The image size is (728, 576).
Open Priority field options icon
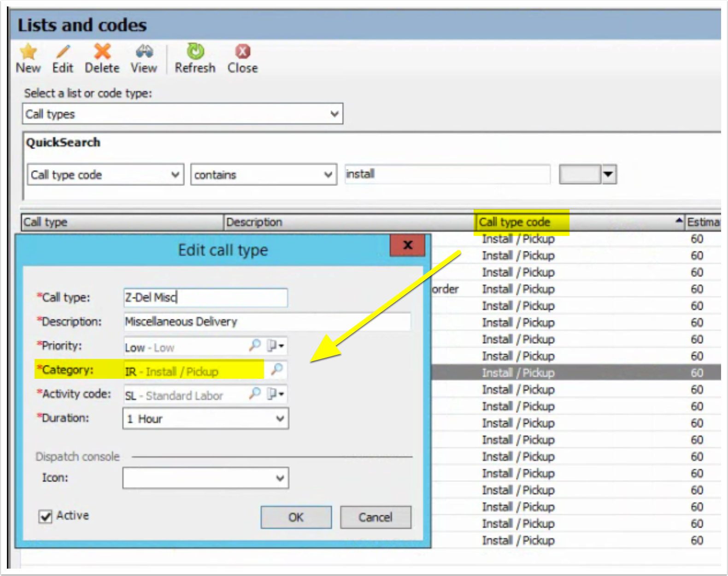tap(276, 345)
